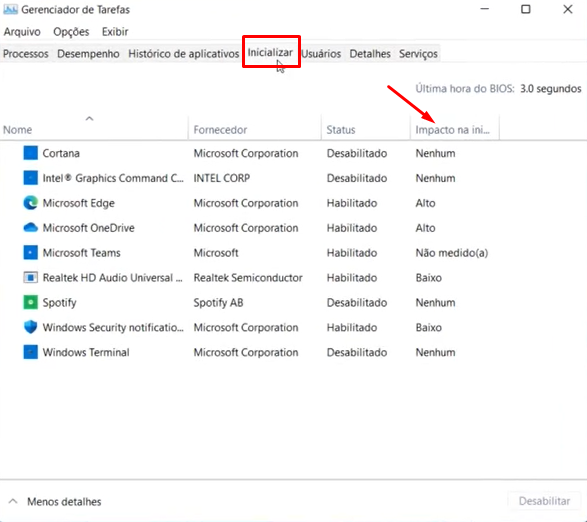587x522 pixels.
Task: Select the Cortana startup app icon
Action: click(x=30, y=153)
